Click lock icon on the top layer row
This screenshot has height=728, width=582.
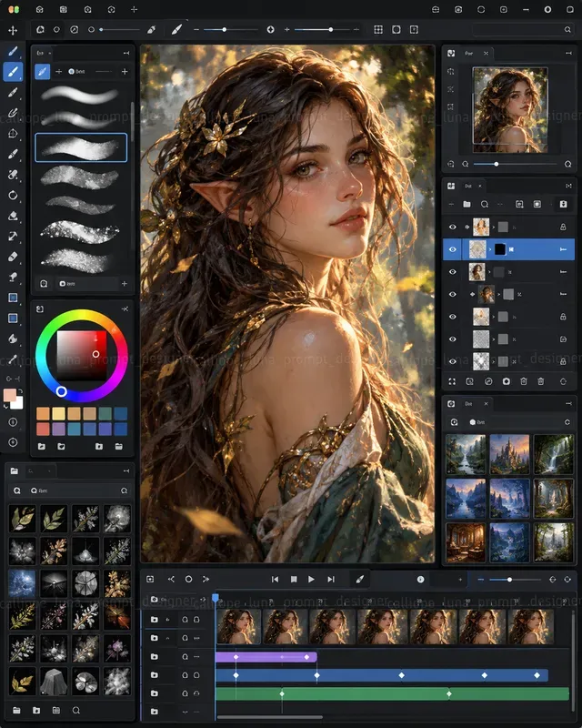[563, 227]
